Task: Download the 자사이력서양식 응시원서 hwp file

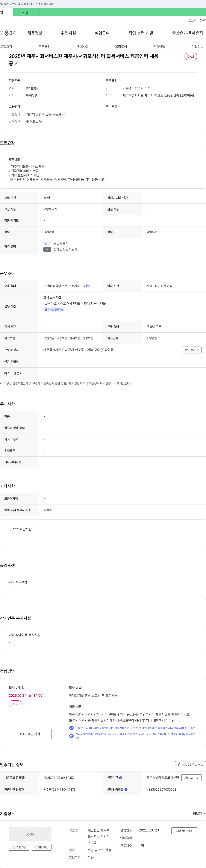Action: click(x=135, y=736)
